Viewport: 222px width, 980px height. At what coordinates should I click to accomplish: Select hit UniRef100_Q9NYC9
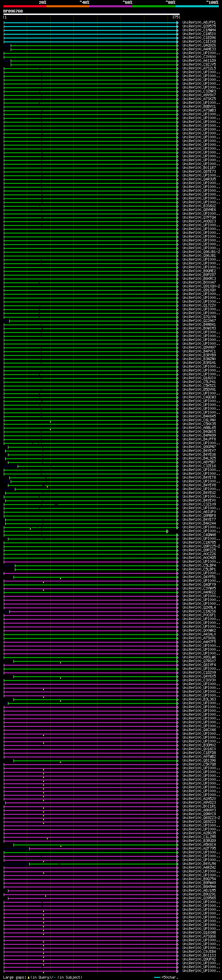tap(199, 814)
